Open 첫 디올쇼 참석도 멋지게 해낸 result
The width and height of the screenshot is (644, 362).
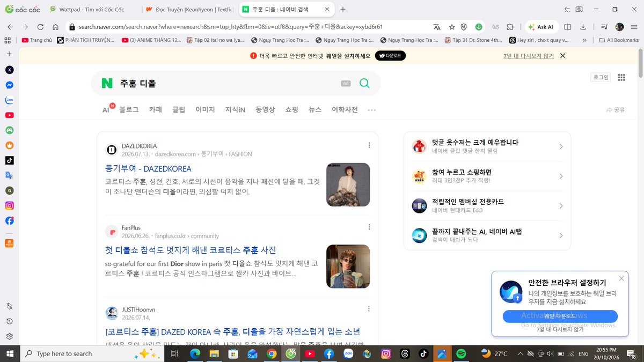tap(191, 250)
